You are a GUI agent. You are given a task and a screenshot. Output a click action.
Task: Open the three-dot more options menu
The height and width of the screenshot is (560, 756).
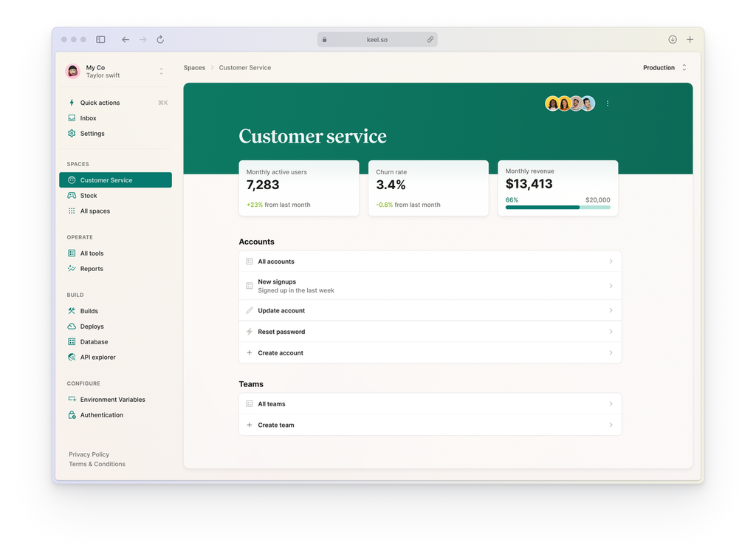pyautogui.click(x=608, y=103)
